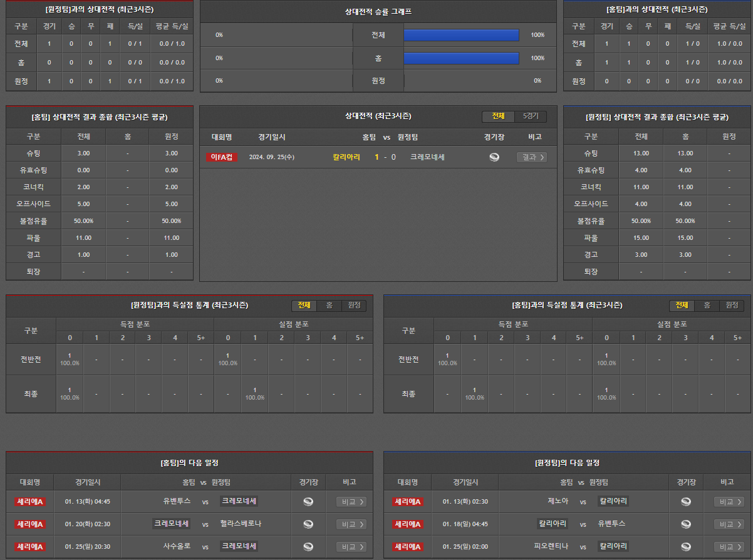Viewport: 753px width, 560px height.
Task: Select 원정 filter in [홈팀]과의 득실점 통계
Action: pos(732,305)
